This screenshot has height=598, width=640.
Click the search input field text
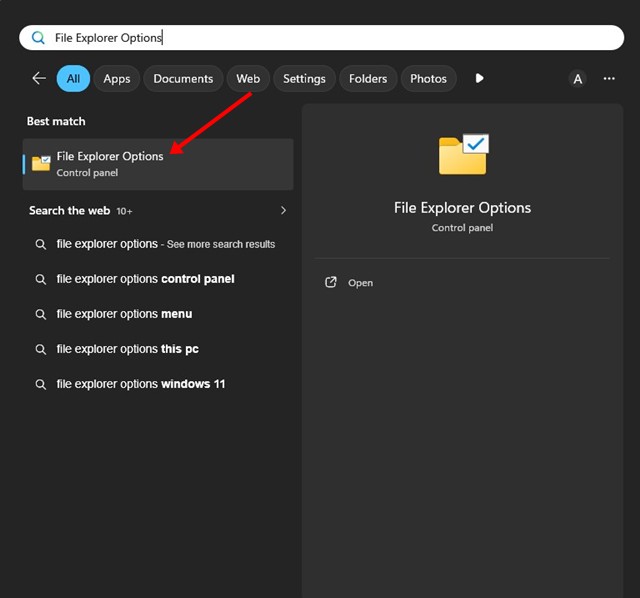pos(109,38)
